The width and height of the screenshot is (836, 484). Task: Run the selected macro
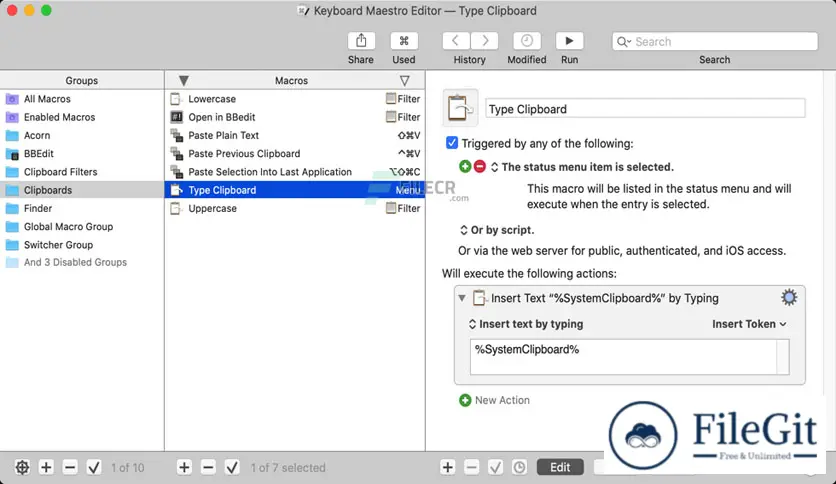pos(569,41)
